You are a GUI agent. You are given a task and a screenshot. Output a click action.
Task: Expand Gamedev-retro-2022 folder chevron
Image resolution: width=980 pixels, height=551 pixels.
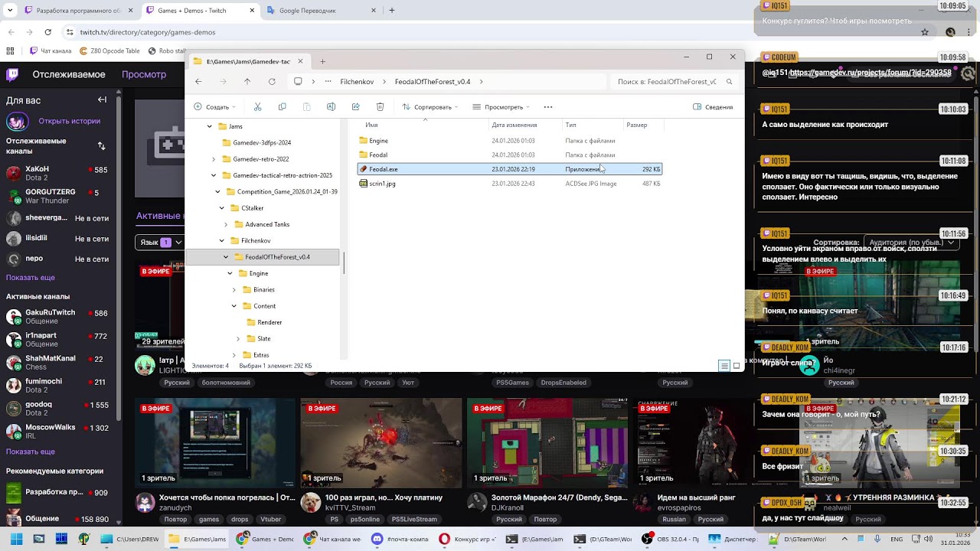point(214,159)
